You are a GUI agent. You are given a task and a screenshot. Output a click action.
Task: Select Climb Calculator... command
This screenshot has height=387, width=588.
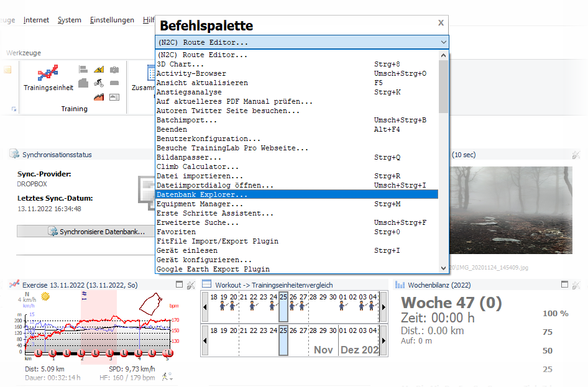[296, 166]
